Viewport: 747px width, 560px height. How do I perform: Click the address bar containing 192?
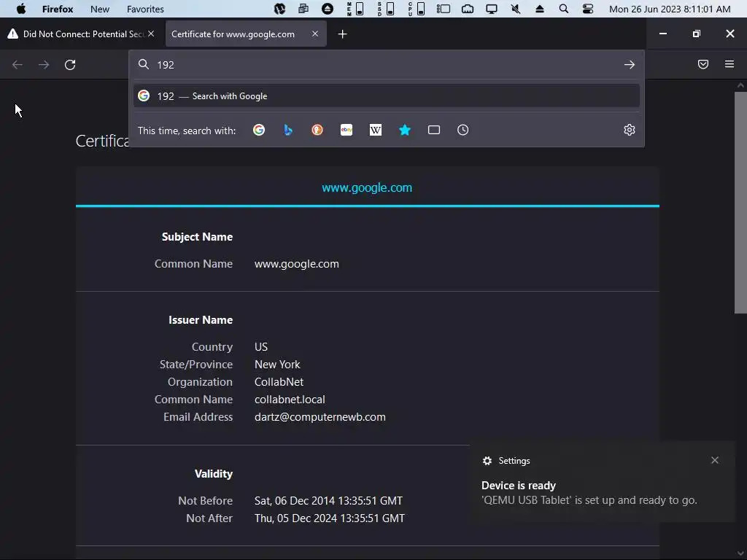[386, 65]
